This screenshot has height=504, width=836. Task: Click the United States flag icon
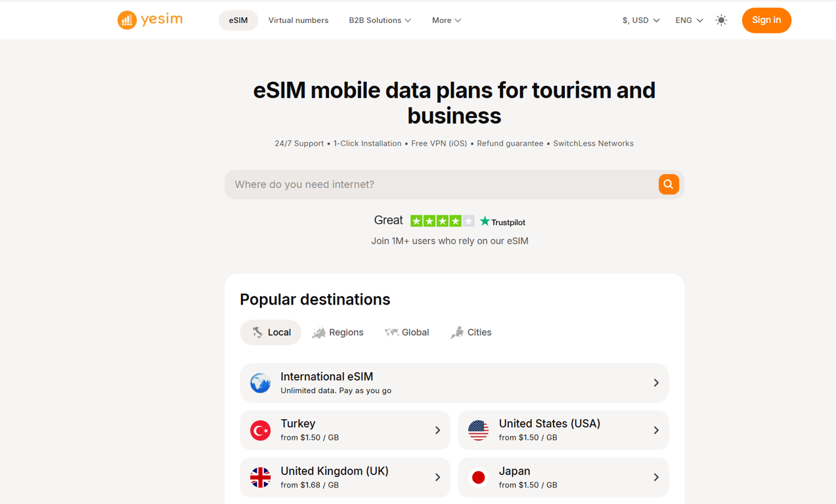(478, 430)
